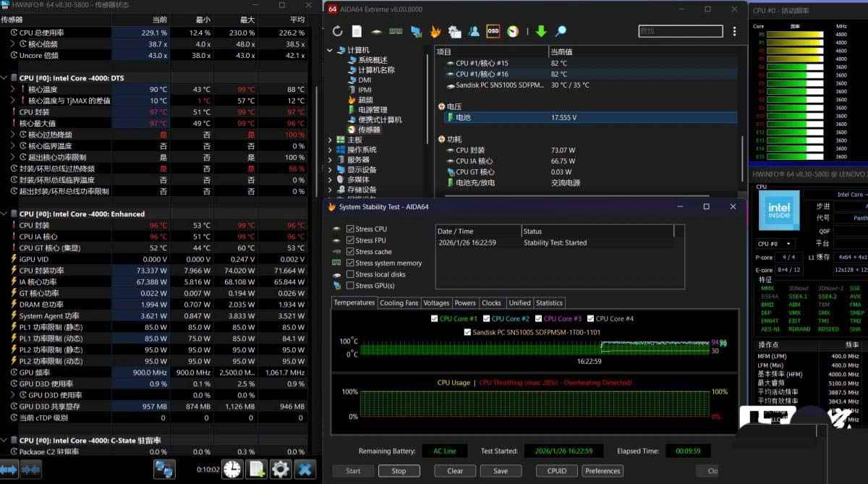
Task: Click the AIDA64 search input field
Action: (x=680, y=31)
